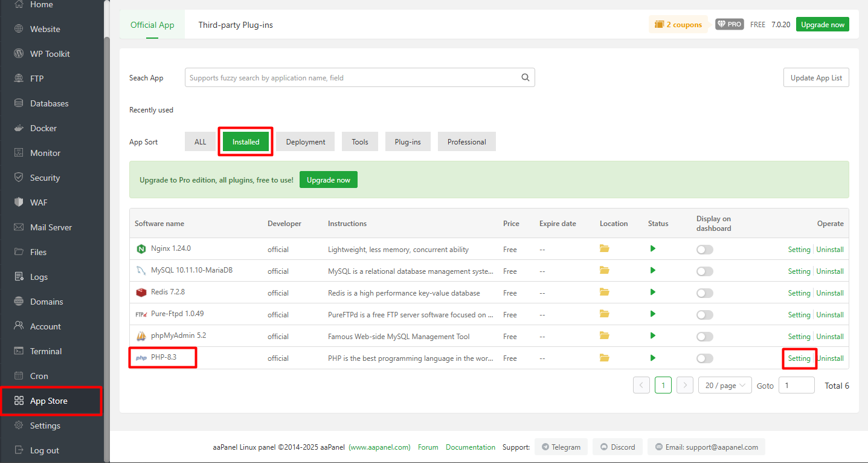Open the Forum link in footer

428,447
